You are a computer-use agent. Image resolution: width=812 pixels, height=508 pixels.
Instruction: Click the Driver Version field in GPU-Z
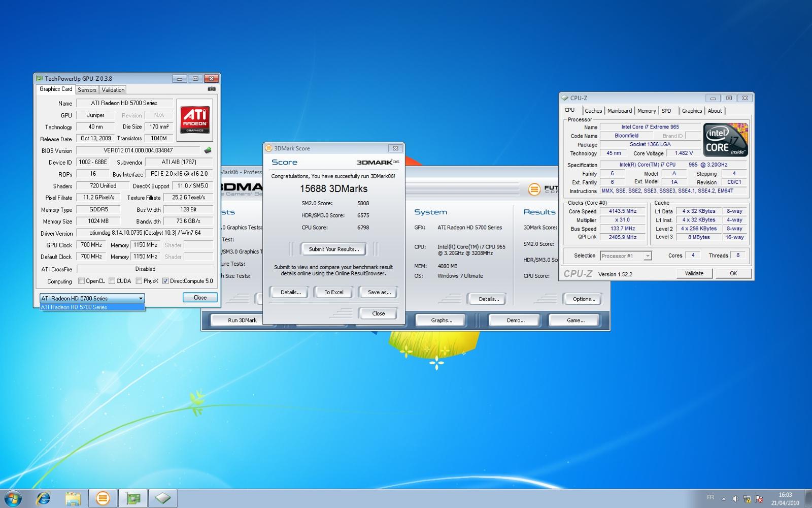click(x=145, y=233)
